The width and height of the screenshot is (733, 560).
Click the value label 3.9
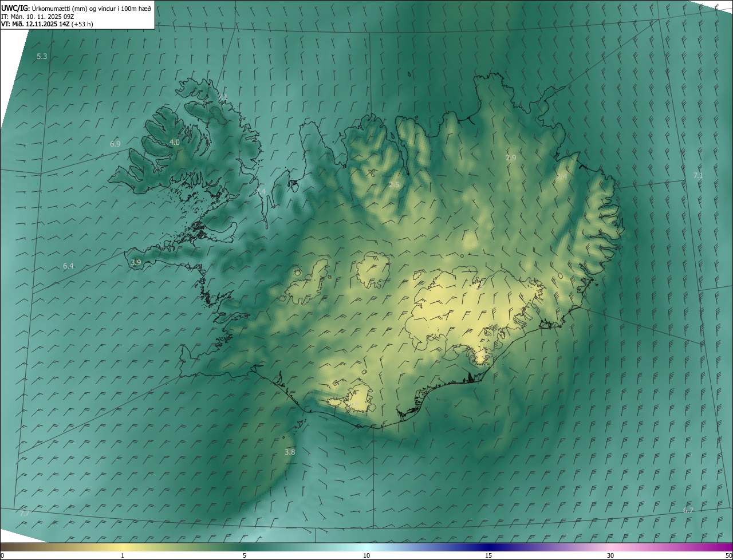pyautogui.click(x=136, y=262)
